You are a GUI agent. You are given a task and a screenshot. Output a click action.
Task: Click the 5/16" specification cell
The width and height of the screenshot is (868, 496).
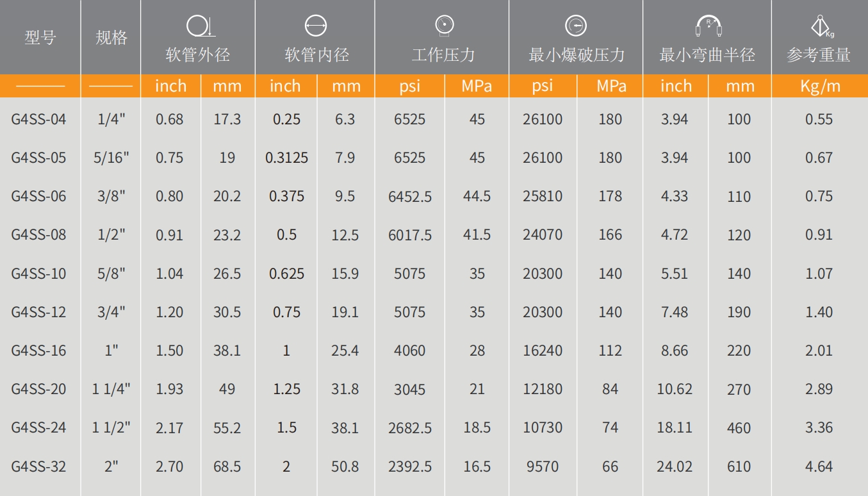tap(111, 158)
